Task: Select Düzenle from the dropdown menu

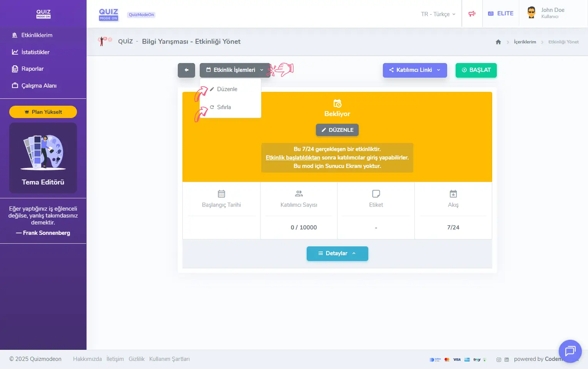Action: pyautogui.click(x=227, y=89)
